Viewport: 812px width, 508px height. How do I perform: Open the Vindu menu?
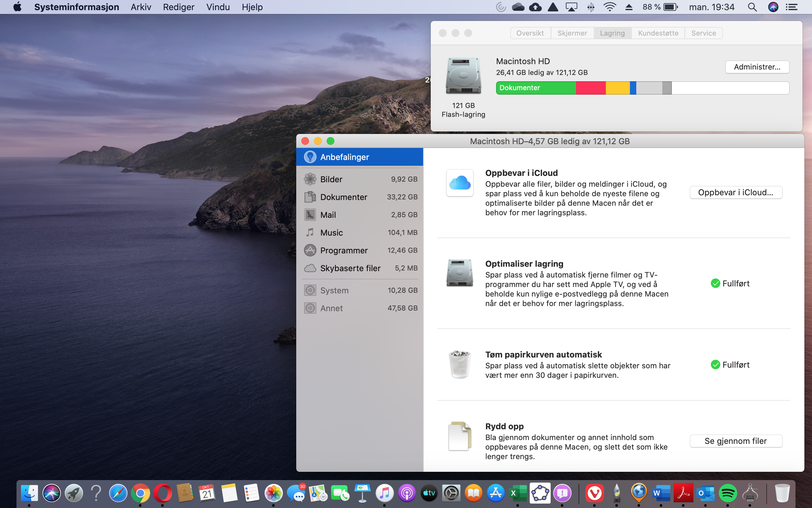pyautogui.click(x=218, y=7)
